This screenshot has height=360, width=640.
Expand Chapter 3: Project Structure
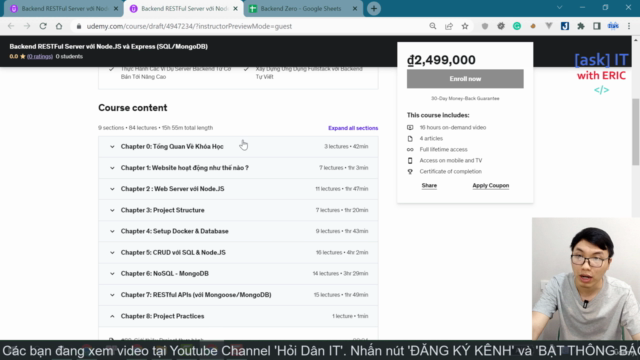(238, 210)
